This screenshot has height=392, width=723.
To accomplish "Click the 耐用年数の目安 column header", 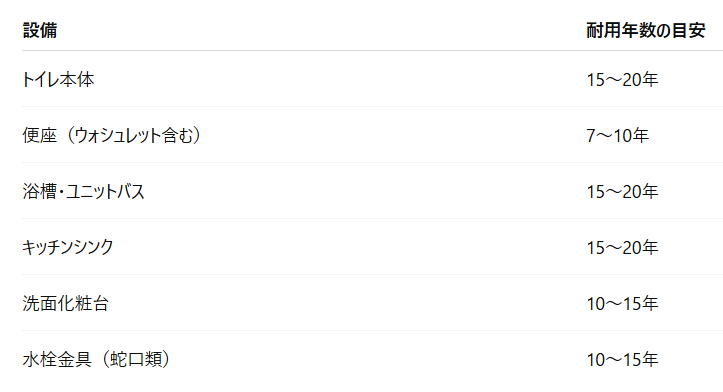I will tap(646, 30).
